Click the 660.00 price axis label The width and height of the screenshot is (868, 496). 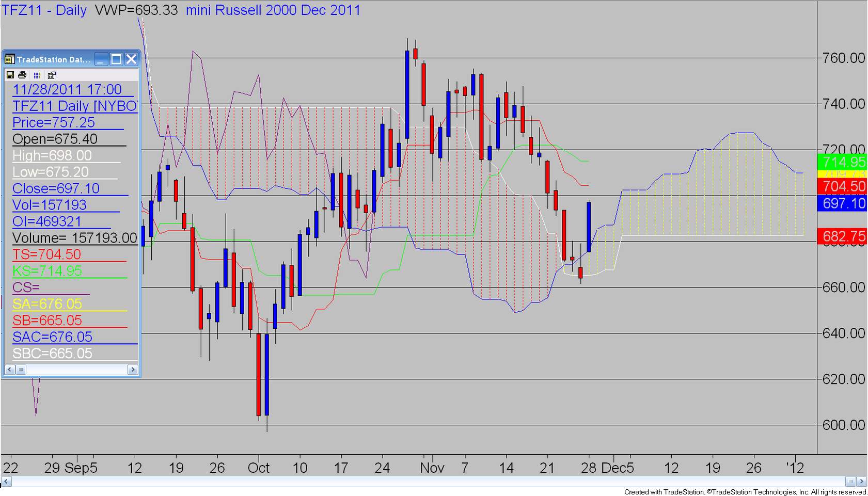[844, 287]
